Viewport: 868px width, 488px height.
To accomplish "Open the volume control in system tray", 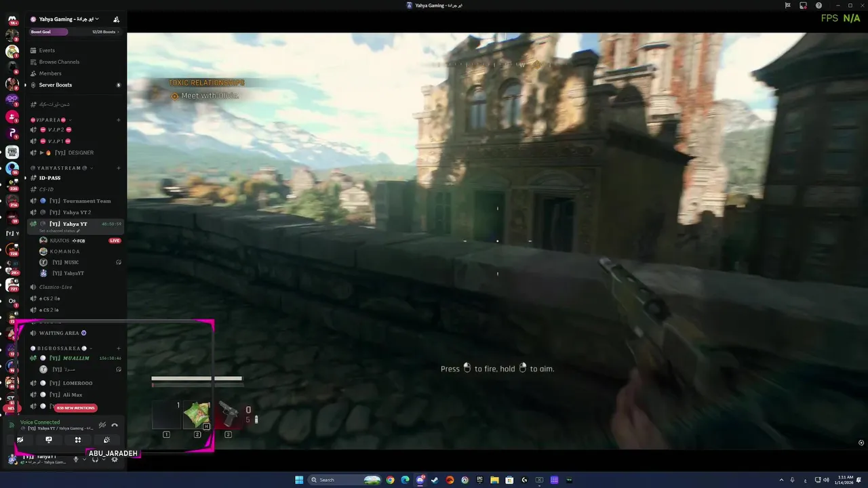I will tap(825, 480).
